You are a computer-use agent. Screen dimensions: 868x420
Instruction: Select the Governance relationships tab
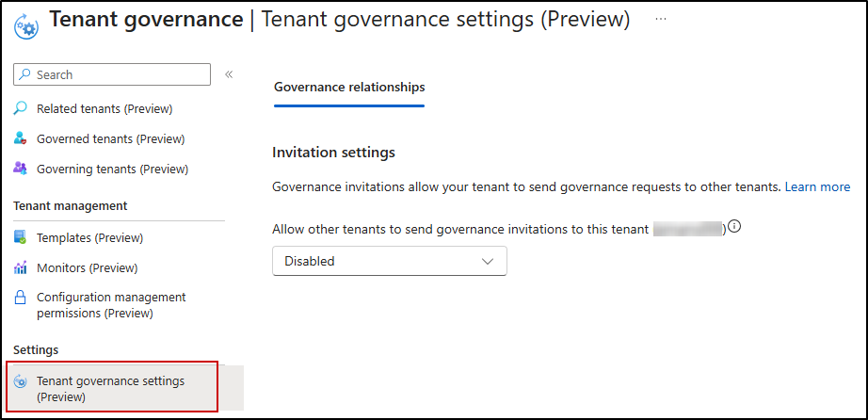pos(349,88)
